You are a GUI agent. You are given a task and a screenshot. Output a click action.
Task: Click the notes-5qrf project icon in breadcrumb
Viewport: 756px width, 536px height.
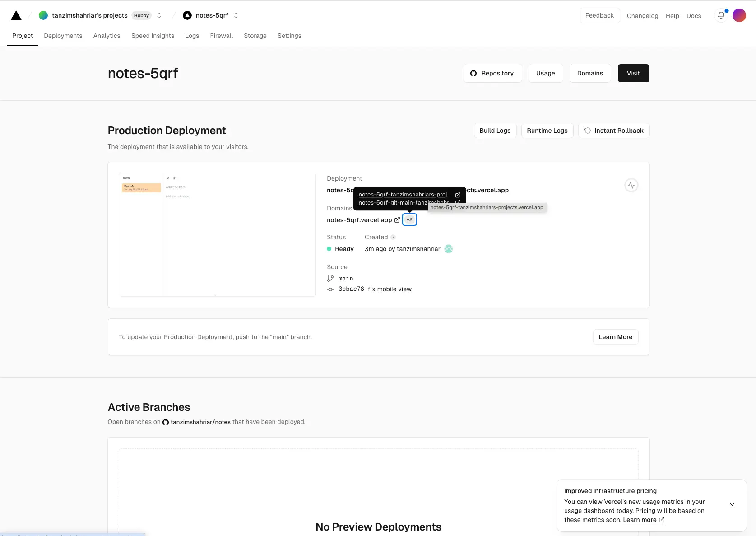click(x=187, y=15)
